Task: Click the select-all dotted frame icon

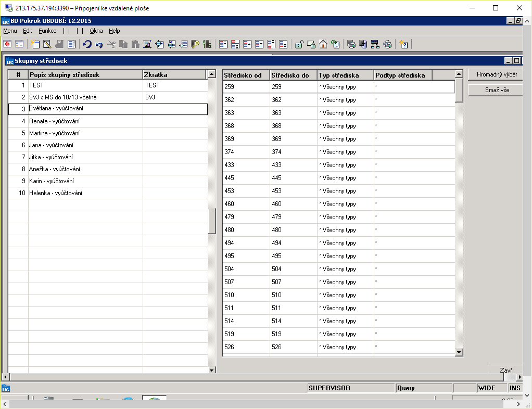Action: pyautogui.click(x=147, y=44)
